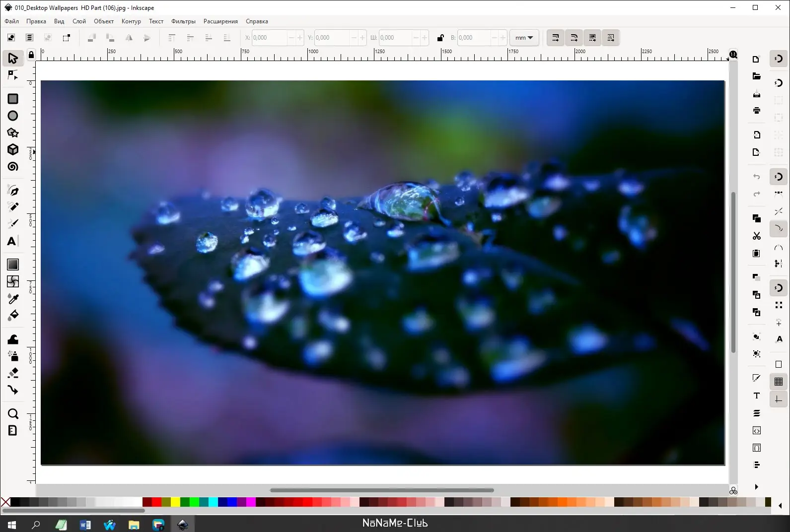The image size is (790, 532).
Task: Select the Spray tool
Action: tap(13, 356)
